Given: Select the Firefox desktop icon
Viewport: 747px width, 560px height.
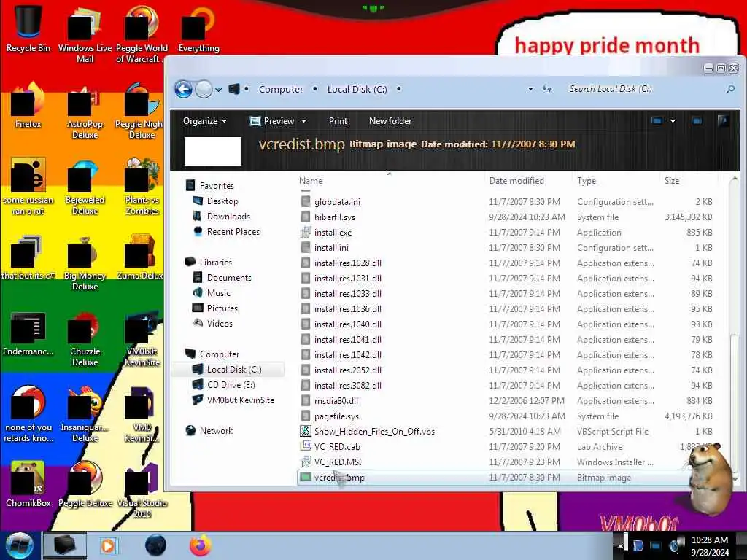Looking at the screenshot, I should (x=28, y=106).
